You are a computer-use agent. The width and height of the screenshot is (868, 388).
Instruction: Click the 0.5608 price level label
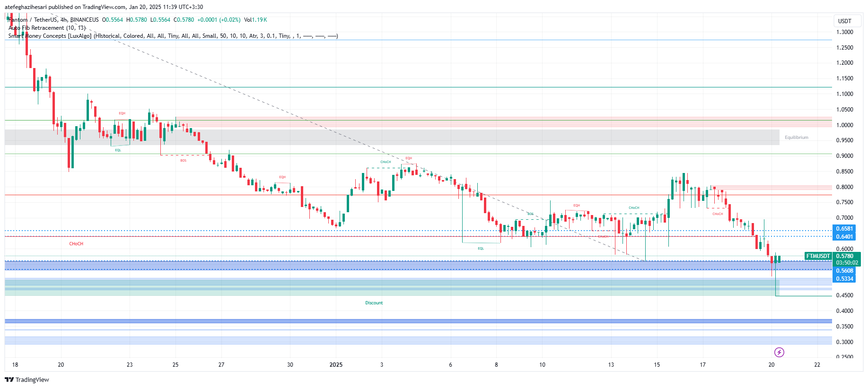(845, 271)
